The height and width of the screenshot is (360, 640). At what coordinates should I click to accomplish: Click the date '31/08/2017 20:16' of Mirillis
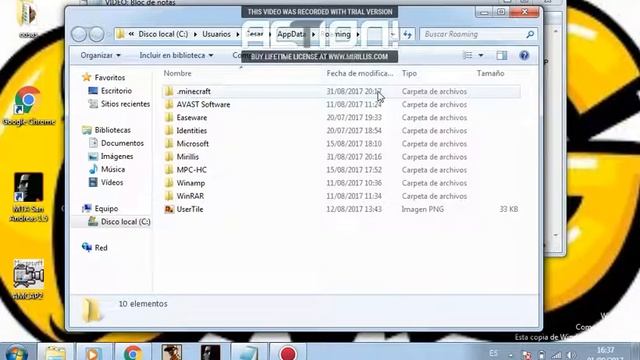354,157
